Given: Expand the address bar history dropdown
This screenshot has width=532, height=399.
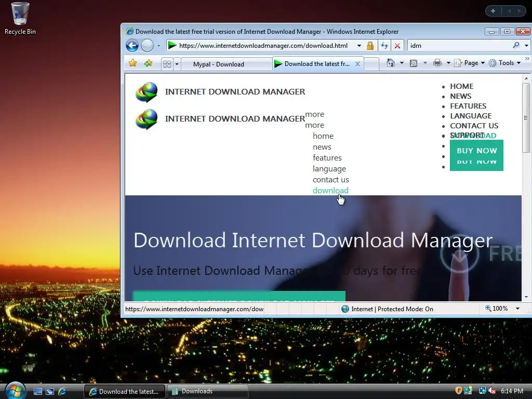Looking at the screenshot, I should pos(359,46).
